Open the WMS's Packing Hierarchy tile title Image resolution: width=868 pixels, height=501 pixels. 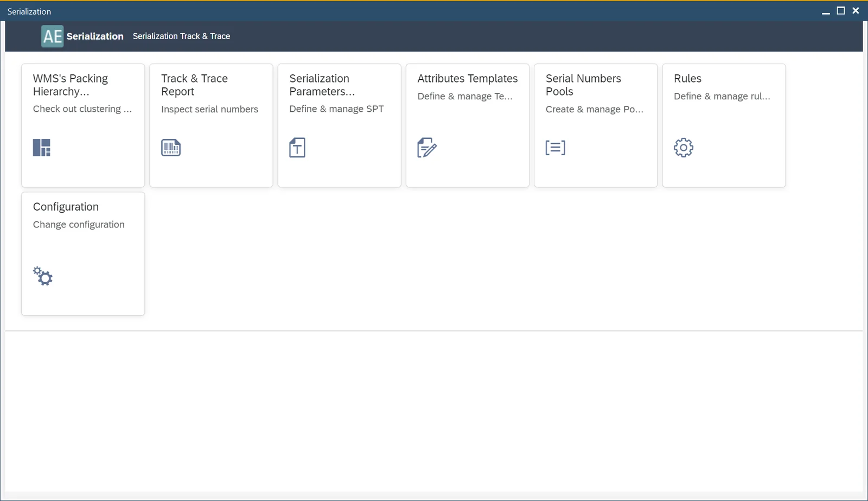[x=71, y=85]
